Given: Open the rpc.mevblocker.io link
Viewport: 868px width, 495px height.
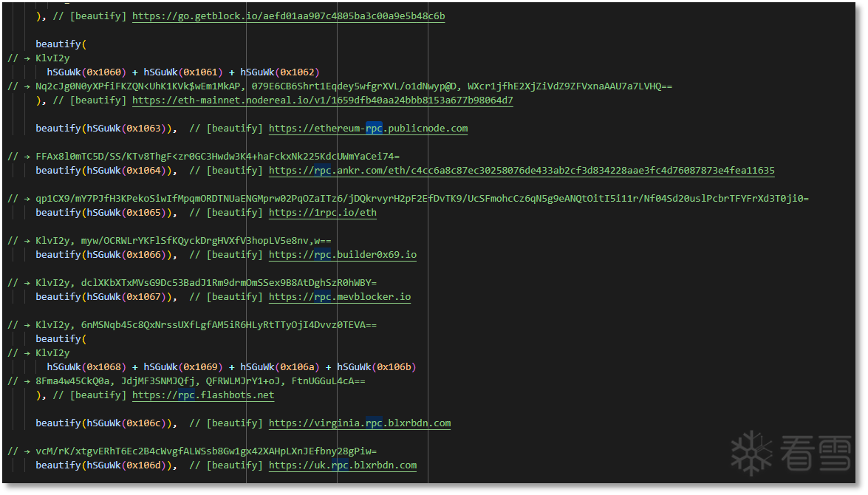Looking at the screenshot, I should click(x=340, y=297).
